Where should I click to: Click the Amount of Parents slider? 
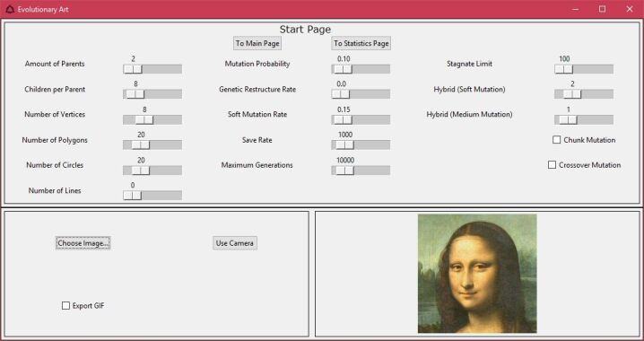[x=152, y=69]
